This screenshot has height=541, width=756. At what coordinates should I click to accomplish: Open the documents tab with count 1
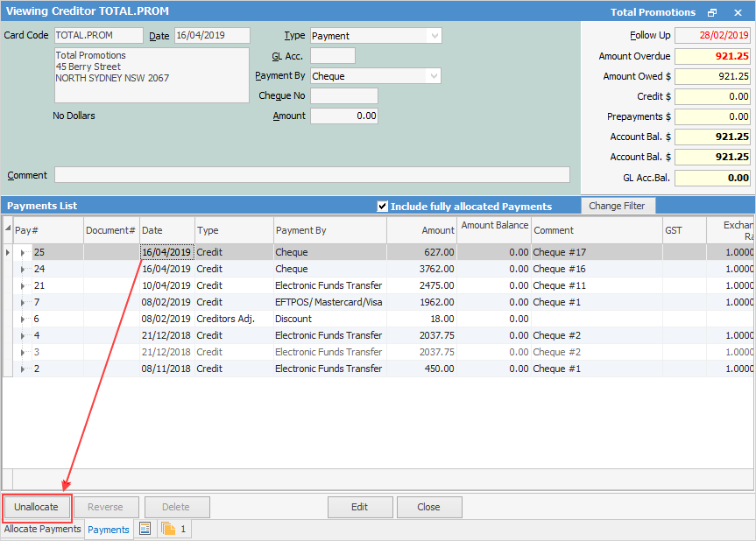tap(173, 529)
